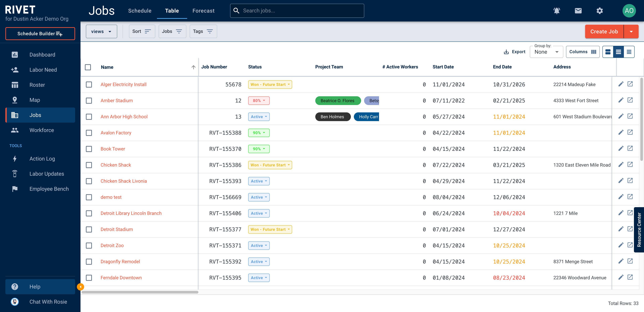
Task: Click the Holly Carr blue team tag
Action: click(366, 117)
